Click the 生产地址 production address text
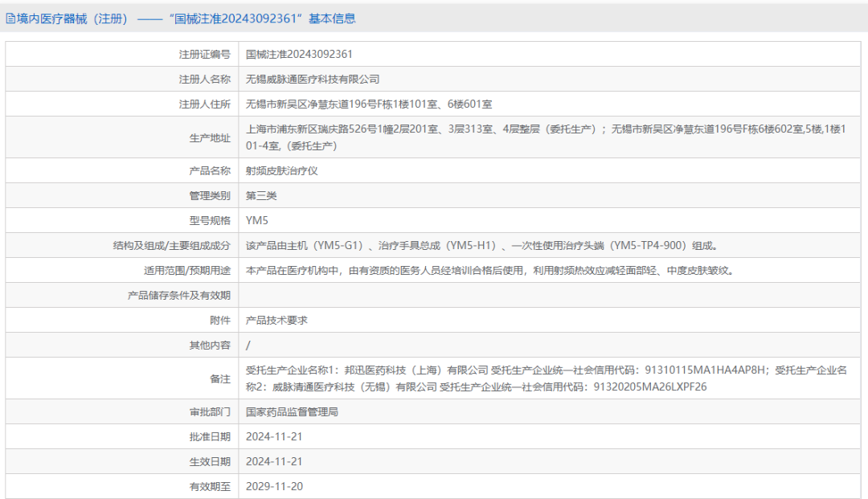 click(x=545, y=137)
